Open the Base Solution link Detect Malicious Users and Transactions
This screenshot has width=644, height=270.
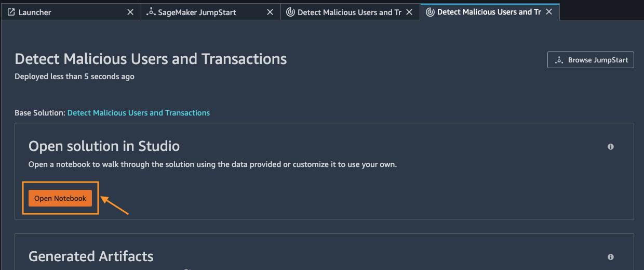[x=139, y=112]
